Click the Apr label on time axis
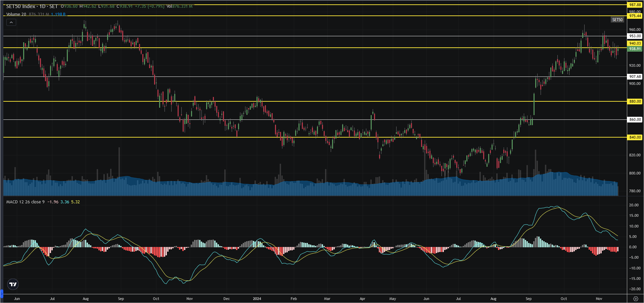This screenshot has height=303, width=644. (x=362, y=299)
